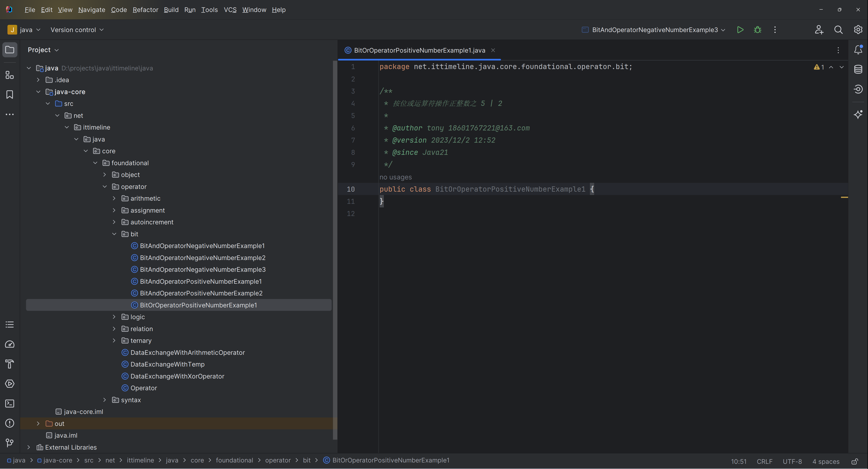The height and width of the screenshot is (469, 868).
Task: Open the Version control dropdown
Action: 77,30
